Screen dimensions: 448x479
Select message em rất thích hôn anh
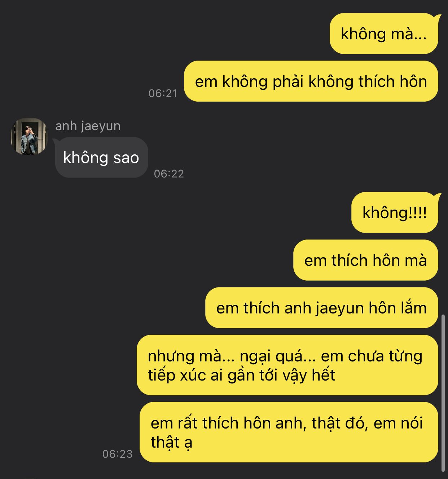[x=289, y=432]
